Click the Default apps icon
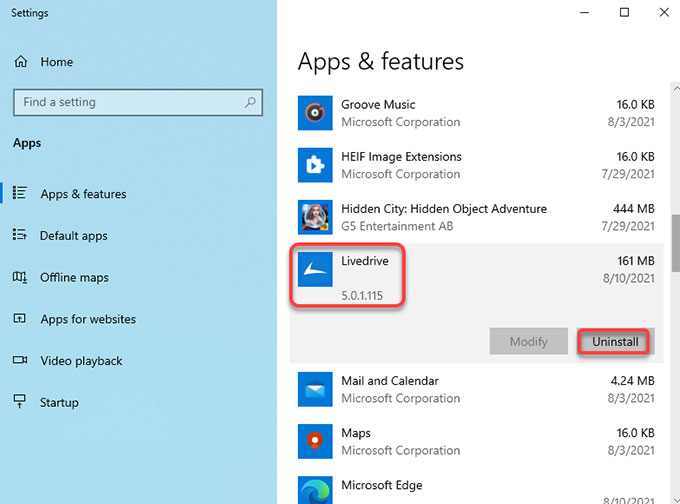680x504 pixels. [20, 235]
